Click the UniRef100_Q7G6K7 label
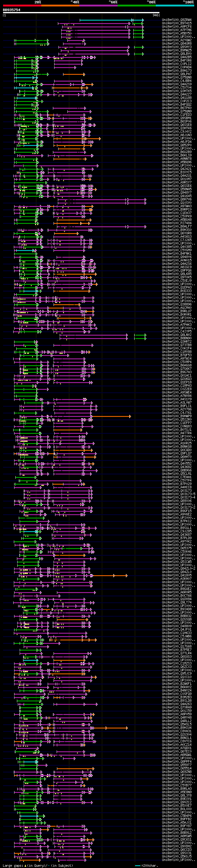 (x=177, y=369)
